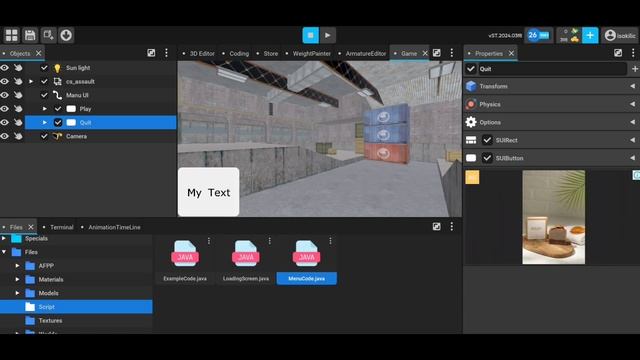Click the selection cursor tool icon in toolbar

[48, 36]
